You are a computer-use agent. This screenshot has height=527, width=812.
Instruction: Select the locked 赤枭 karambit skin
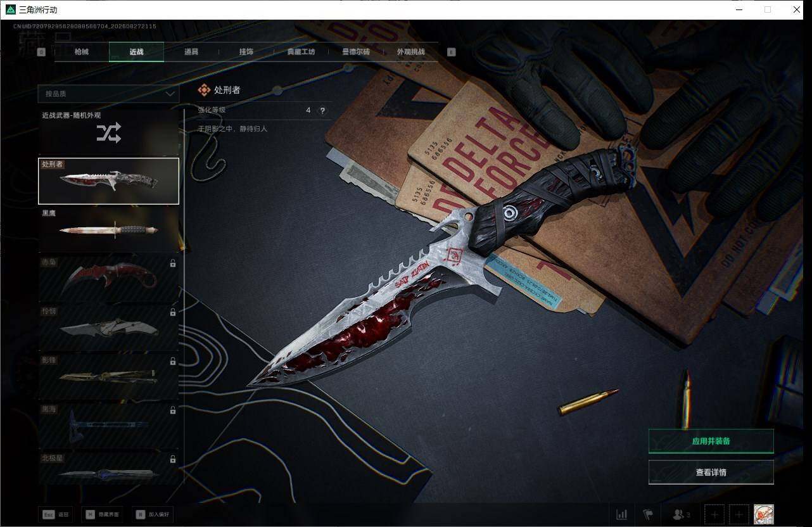tap(108, 279)
